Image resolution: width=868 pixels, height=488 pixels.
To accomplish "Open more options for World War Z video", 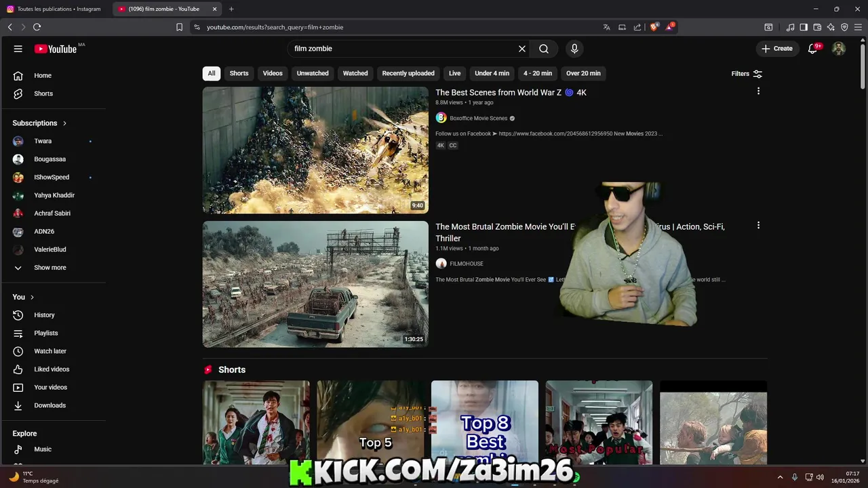I will pyautogui.click(x=758, y=91).
